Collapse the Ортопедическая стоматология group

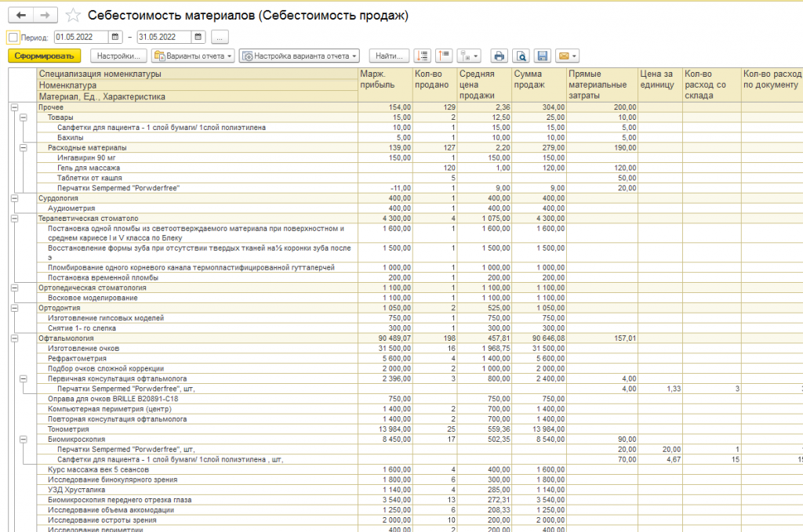tap(14, 288)
